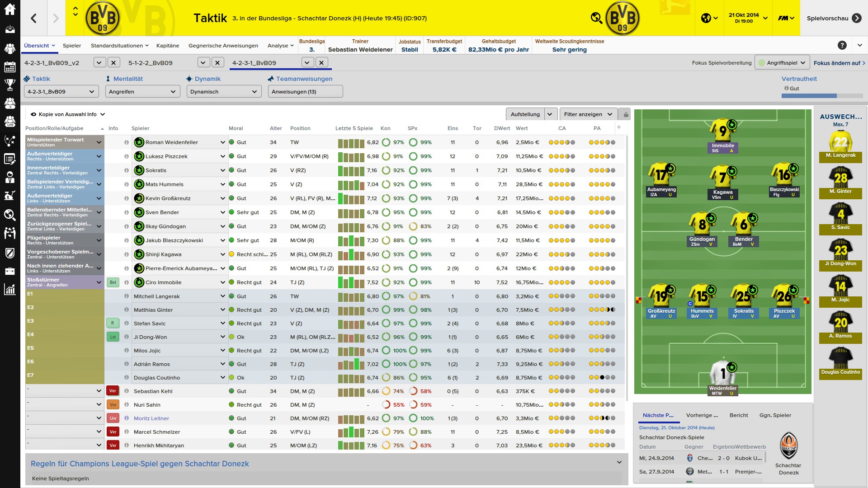Switch to the Spieler tab
Image resolution: width=868 pixels, height=488 pixels.
coord(72,46)
